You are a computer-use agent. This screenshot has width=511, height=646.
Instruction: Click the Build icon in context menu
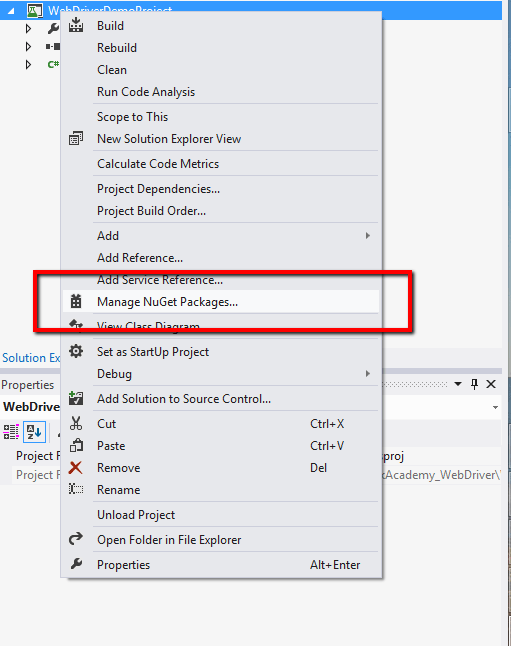point(76,25)
